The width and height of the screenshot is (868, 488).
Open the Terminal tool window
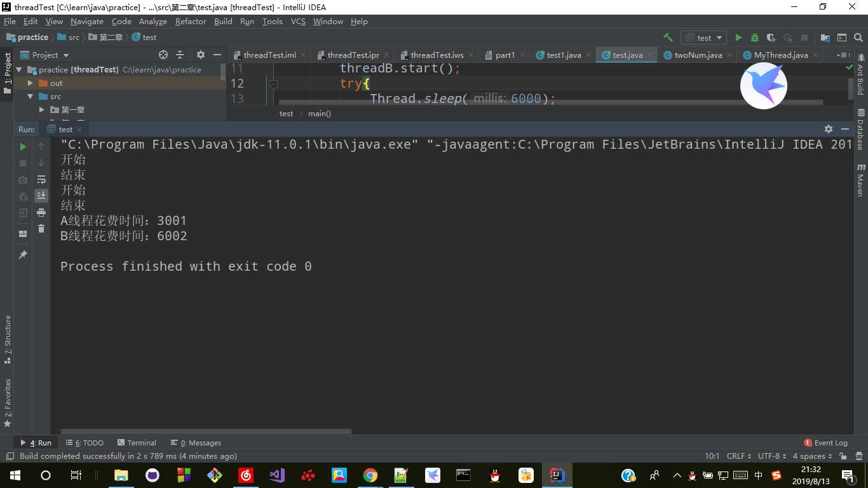coord(136,443)
